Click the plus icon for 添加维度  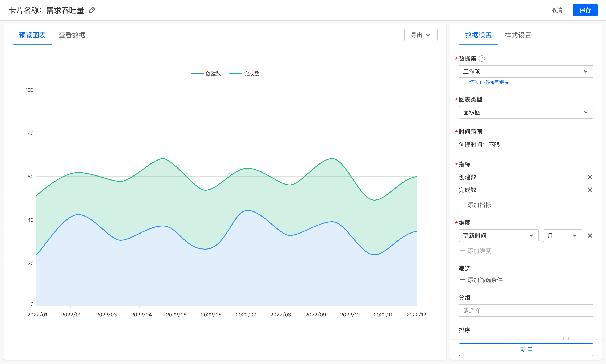(462, 251)
